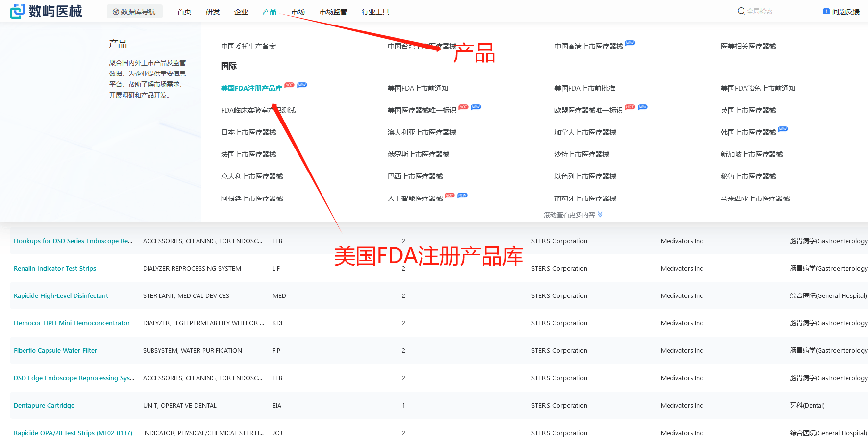Click the magnifier icon in the search bar
This screenshot has width=868, height=443.
coord(741,10)
